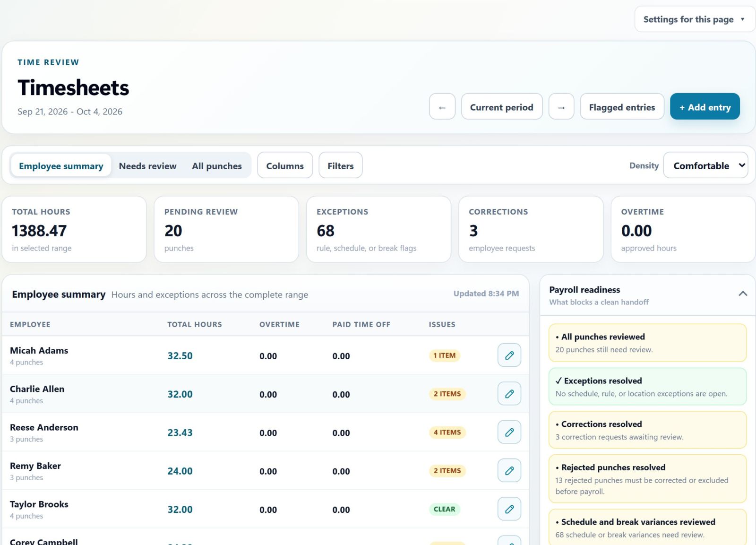This screenshot has width=756, height=545.
Task: Click the Charlie Allen employee name
Action: (x=37, y=389)
